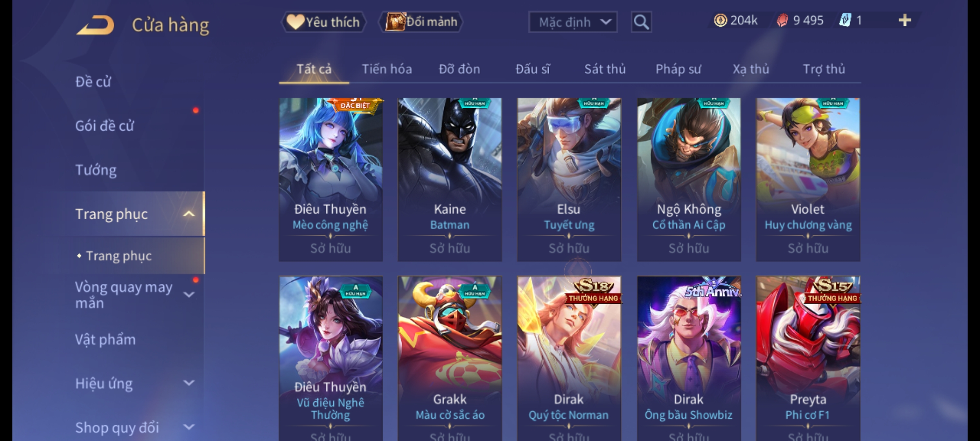Screen dimensions: 980x441
Task: Expand the Hiệu ứng sidebar section
Action: (189, 383)
